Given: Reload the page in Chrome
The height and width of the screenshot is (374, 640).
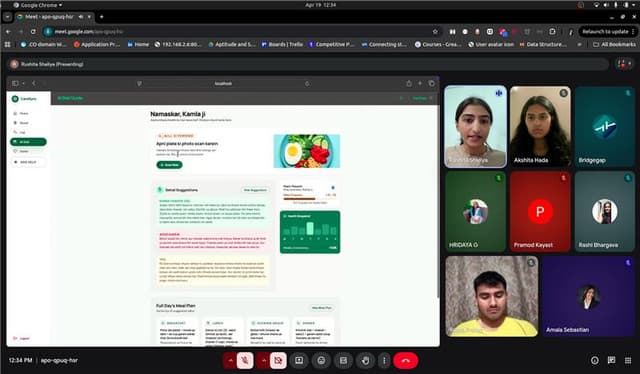Looking at the screenshot, I should pyautogui.click(x=33, y=31).
